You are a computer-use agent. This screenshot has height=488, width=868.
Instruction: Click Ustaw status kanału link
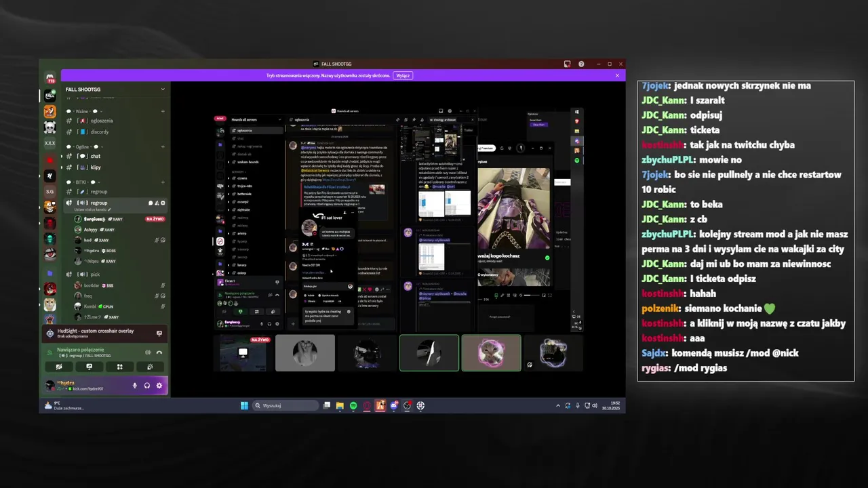(92, 209)
